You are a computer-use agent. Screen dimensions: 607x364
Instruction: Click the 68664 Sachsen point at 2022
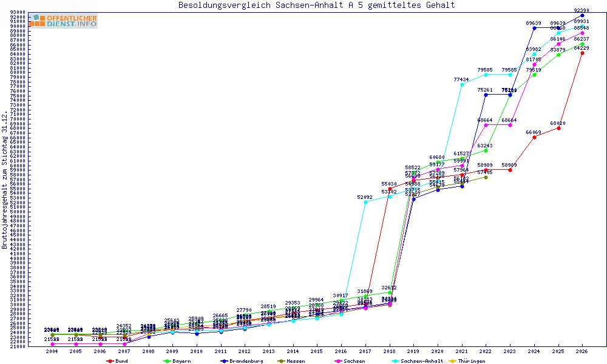pos(486,125)
